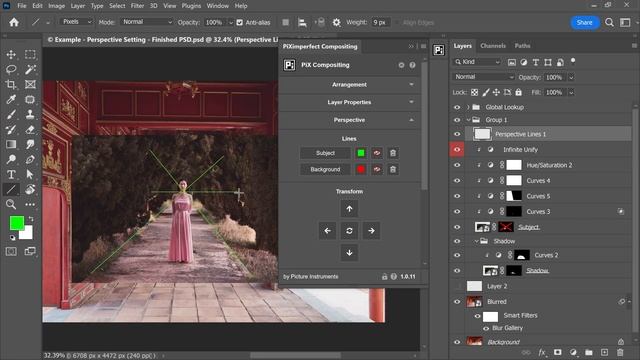Select the Crop tool
Viewport: 640px width, 360px height.
(x=11, y=84)
